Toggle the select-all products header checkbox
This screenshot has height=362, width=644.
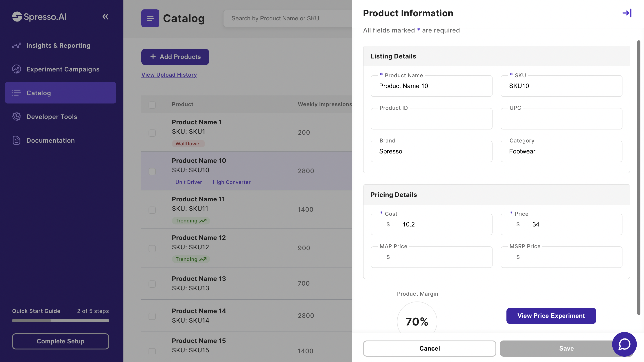152,105
